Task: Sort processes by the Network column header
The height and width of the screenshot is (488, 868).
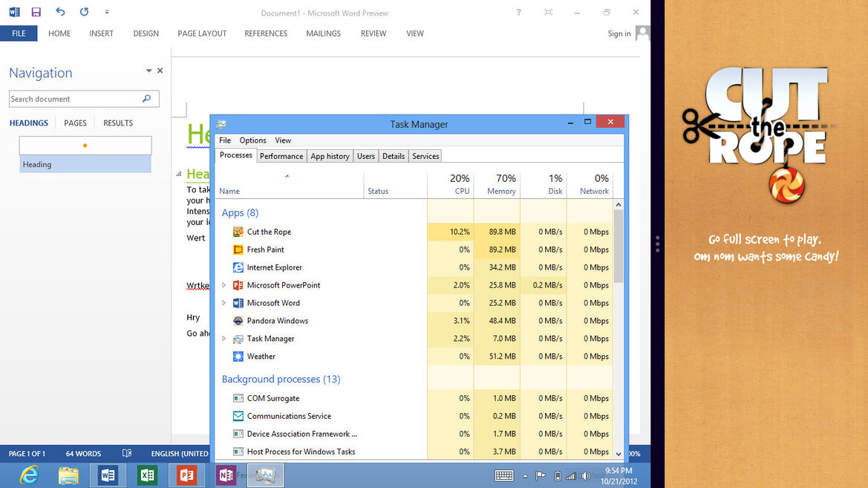Action: coord(590,184)
